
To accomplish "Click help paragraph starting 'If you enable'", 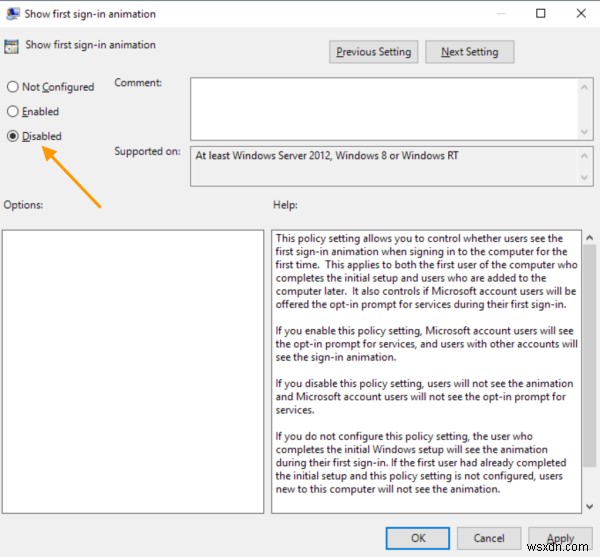I will coord(426,344).
